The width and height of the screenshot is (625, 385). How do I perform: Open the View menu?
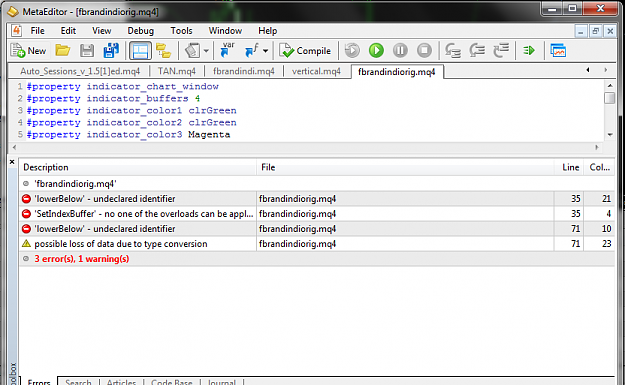pyautogui.click(x=102, y=31)
